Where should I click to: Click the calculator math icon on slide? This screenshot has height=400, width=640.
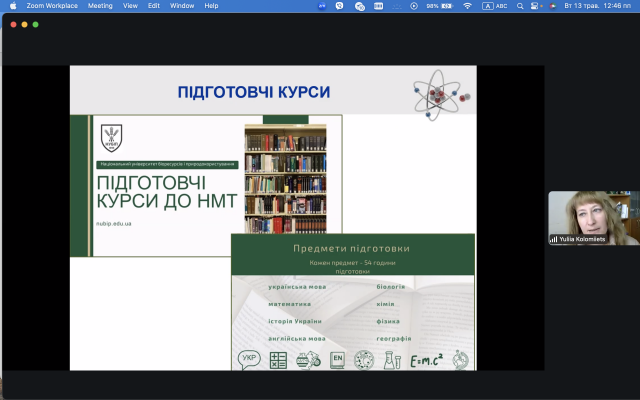(x=278, y=359)
